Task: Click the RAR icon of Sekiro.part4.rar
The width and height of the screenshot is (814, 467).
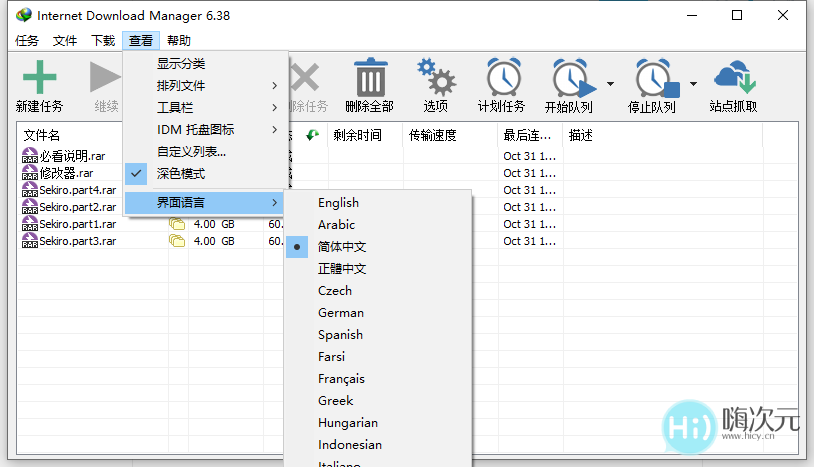Action: (30, 190)
